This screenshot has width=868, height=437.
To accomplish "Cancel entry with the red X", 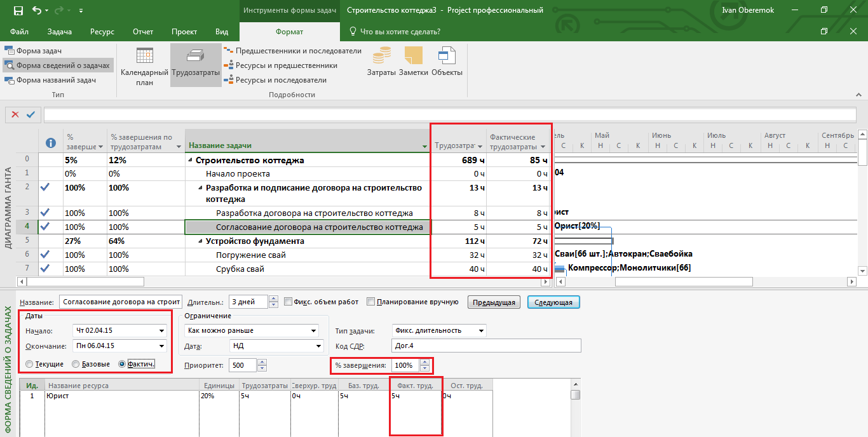I will 15,114.
